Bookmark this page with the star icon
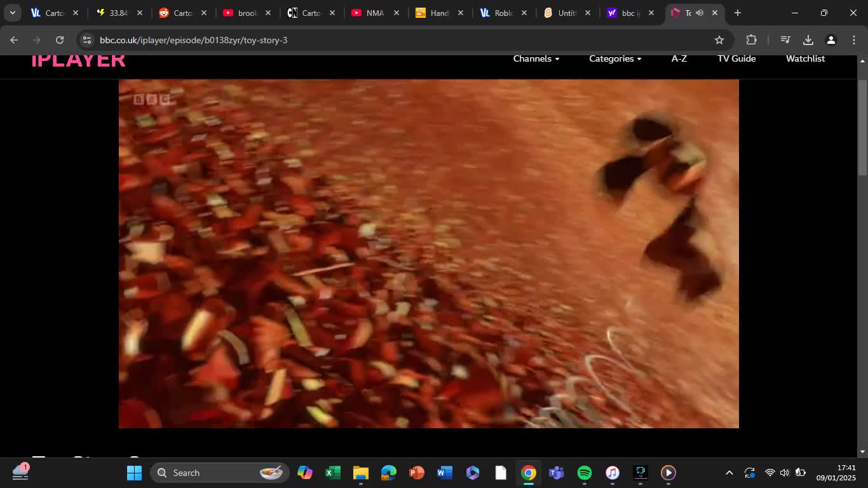Viewport: 868px width, 488px height. pos(719,40)
